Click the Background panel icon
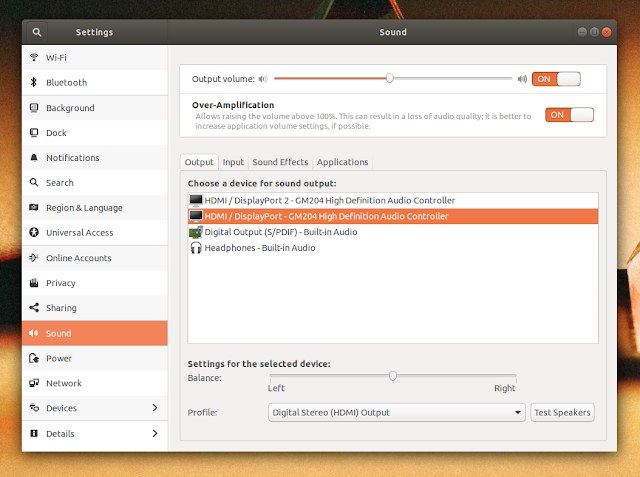Viewport: 640px width, 477px height. 34,108
